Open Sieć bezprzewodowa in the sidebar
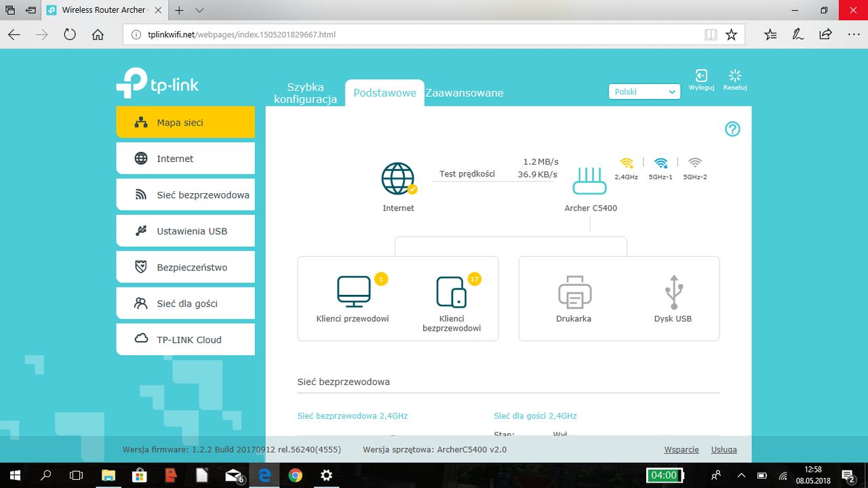Screen dimensions: 868x488 [185, 195]
